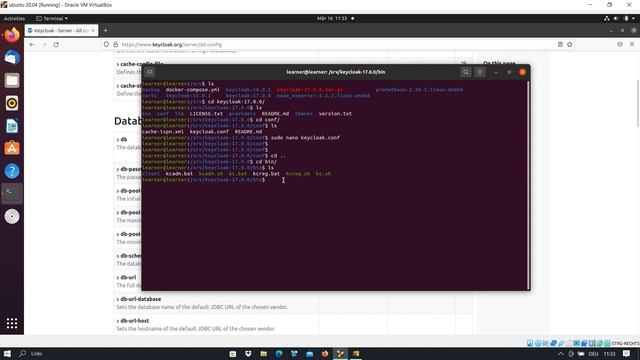Click the terminal title bar text
This screenshot has width=640, height=360.
336,72
